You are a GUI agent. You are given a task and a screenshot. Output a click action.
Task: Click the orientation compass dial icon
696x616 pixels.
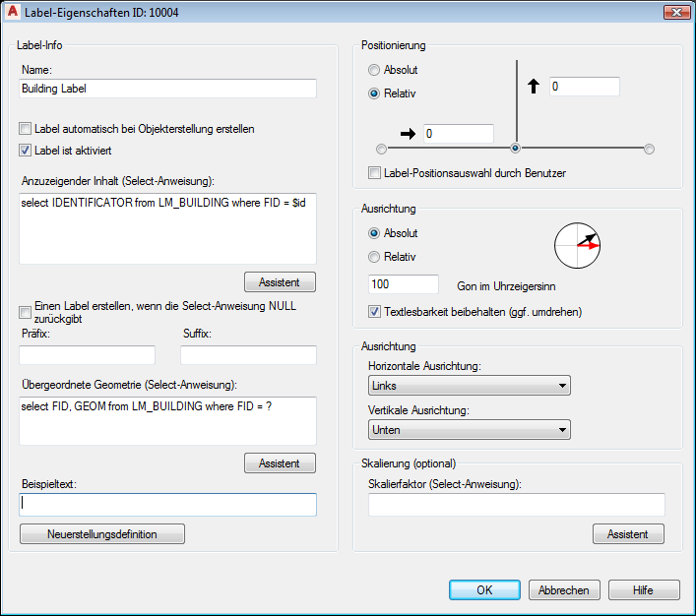[x=577, y=245]
